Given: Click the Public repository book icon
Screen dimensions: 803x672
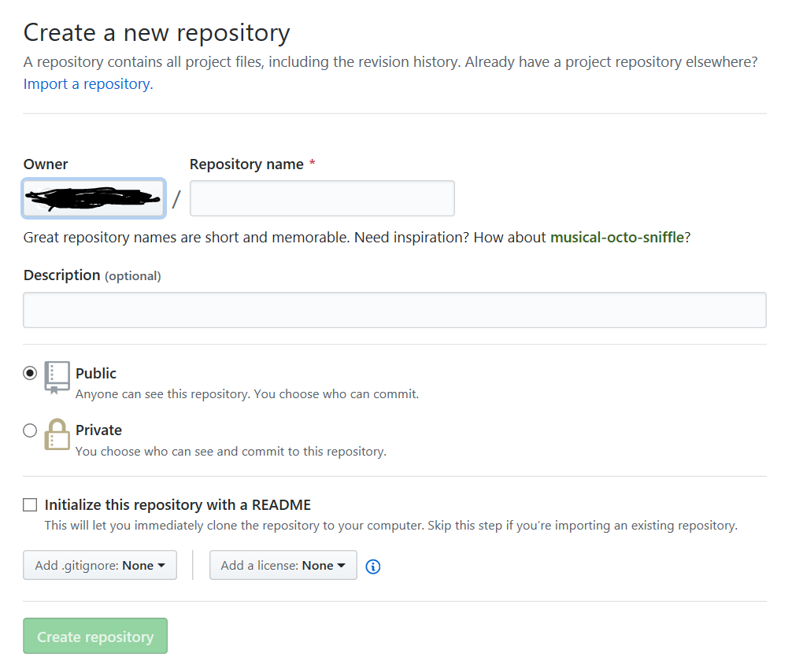Looking at the screenshot, I should (56, 377).
